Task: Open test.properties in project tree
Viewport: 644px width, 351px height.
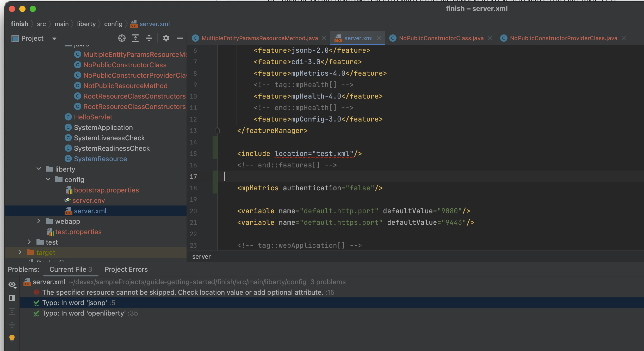Action: click(78, 232)
